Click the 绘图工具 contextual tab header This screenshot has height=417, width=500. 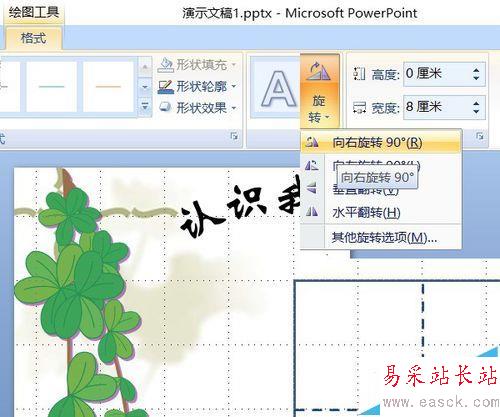tap(34, 13)
